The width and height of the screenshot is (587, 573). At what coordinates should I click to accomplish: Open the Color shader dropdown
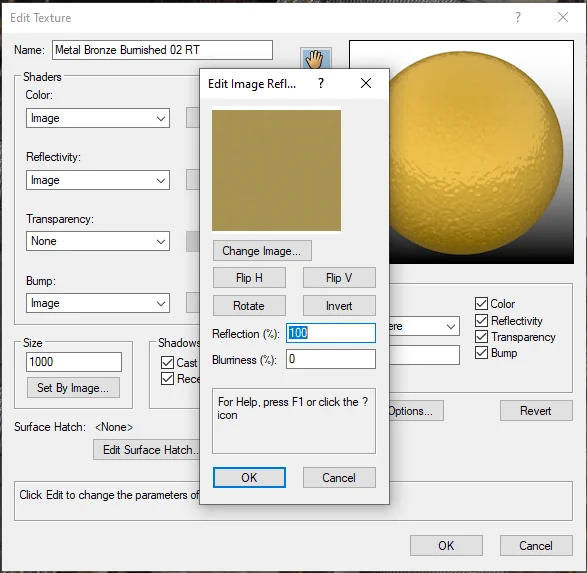pyautogui.click(x=98, y=118)
